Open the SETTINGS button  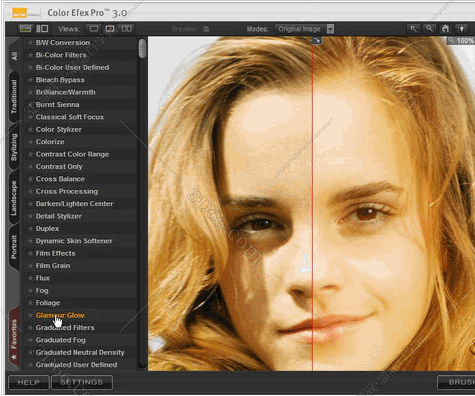[82, 382]
